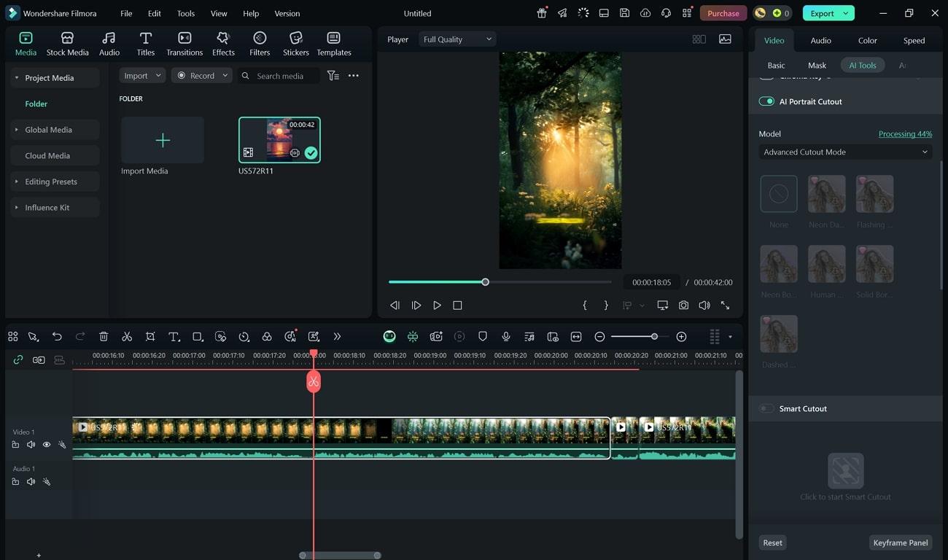Open the Record dropdown
Image resolution: width=948 pixels, height=560 pixels.
(202, 76)
